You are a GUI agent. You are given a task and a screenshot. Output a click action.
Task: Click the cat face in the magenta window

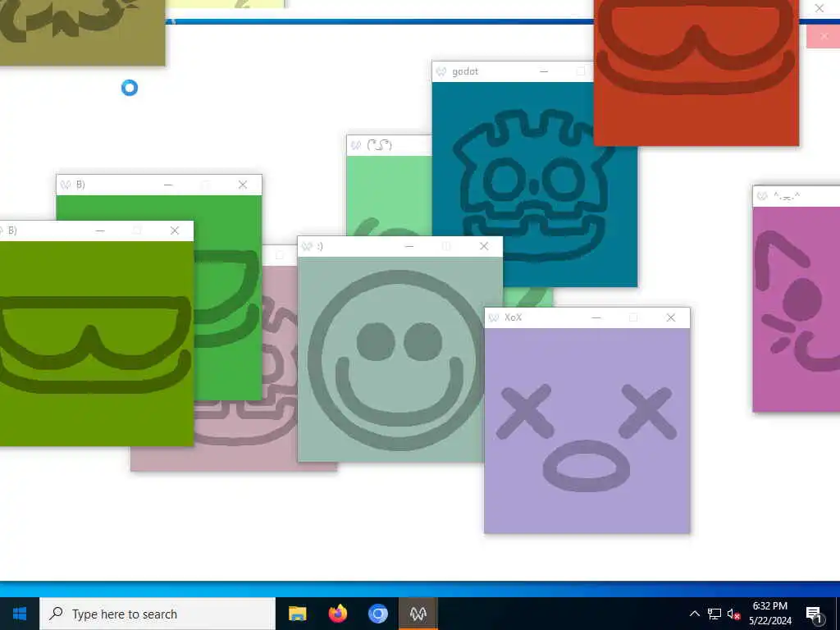coord(798,303)
